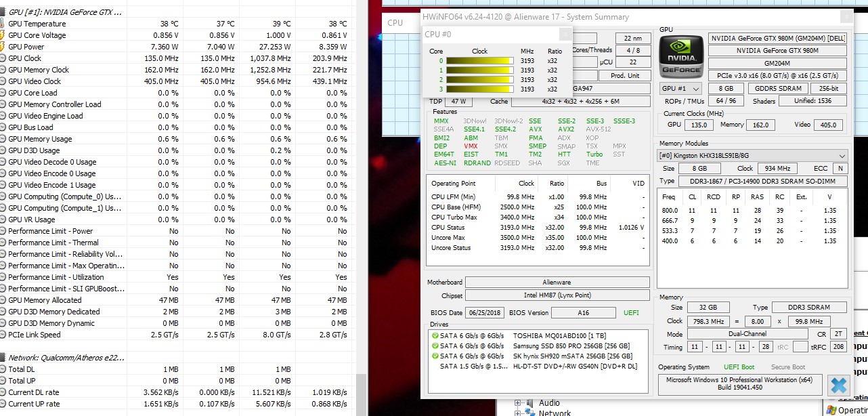Select the Current DL rate row label
The image size is (868, 416).
33,392
